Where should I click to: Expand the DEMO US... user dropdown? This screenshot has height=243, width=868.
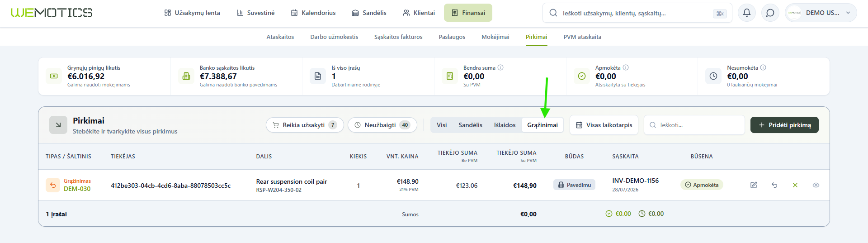point(821,13)
